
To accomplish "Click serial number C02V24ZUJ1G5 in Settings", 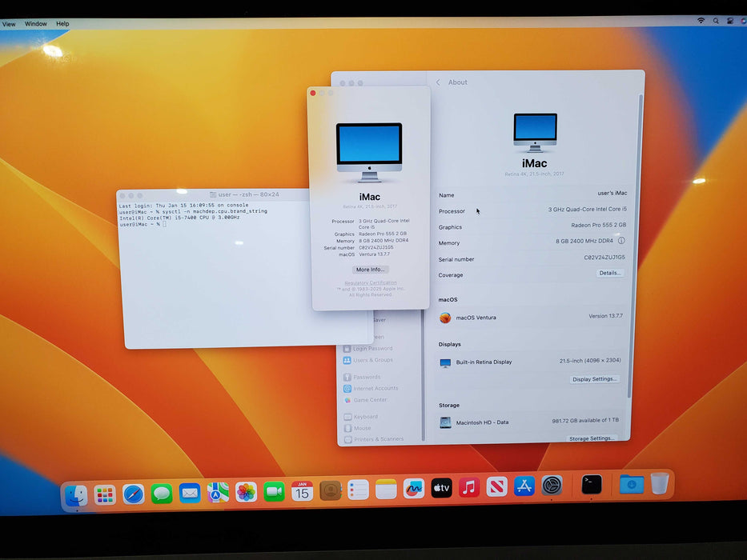I will pos(604,258).
